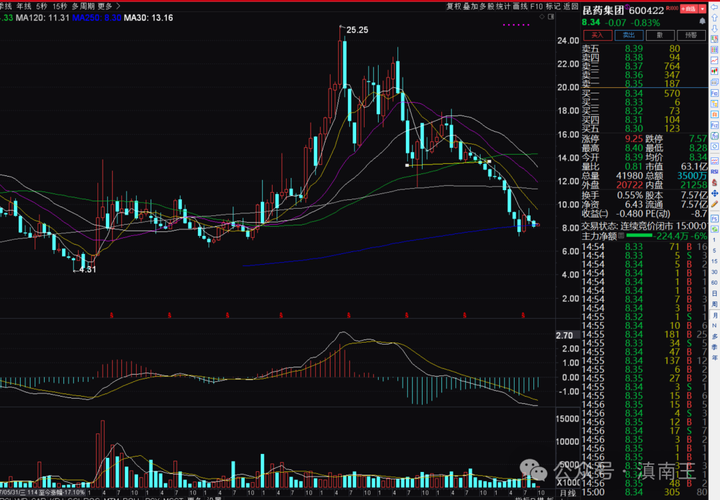The width and height of the screenshot is (720, 500).
Task: Click stock code 600422
Action: [x=646, y=11]
